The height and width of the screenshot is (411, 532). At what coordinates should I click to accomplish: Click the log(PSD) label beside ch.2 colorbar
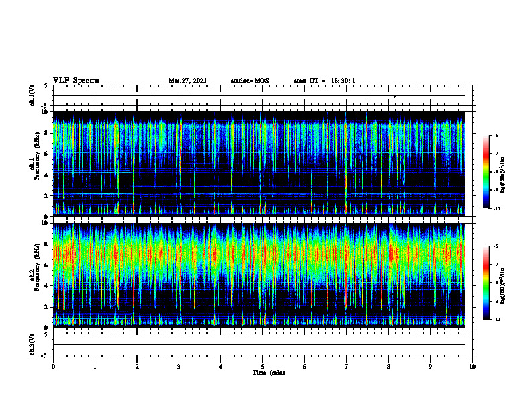pos(503,286)
